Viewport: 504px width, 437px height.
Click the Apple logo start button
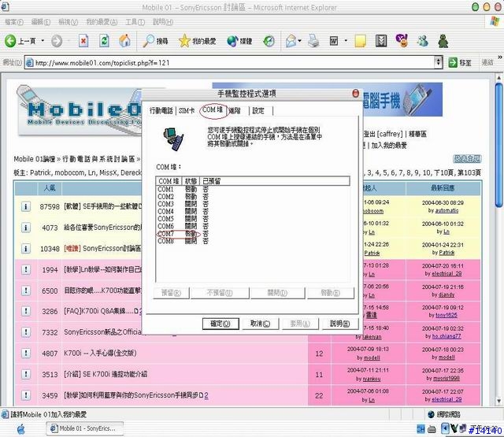click(x=21, y=429)
